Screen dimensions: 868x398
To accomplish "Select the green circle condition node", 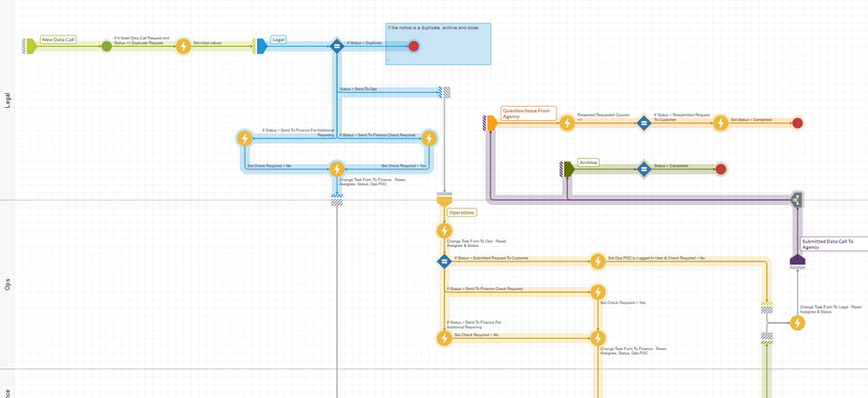I will [106, 46].
